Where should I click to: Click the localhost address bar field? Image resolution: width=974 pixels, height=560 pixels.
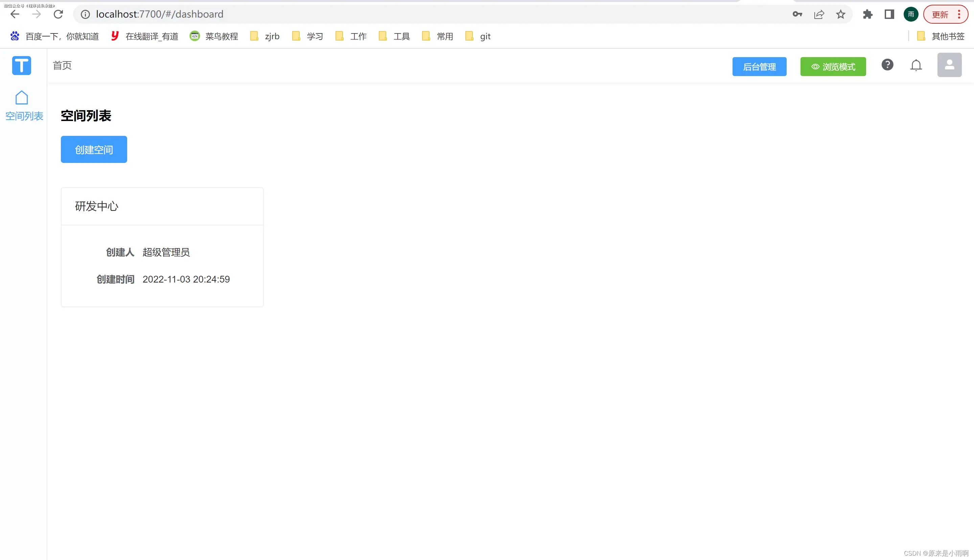pos(423,15)
